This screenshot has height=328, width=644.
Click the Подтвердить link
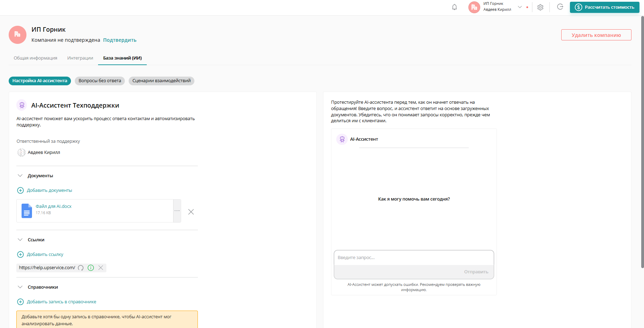pos(120,40)
